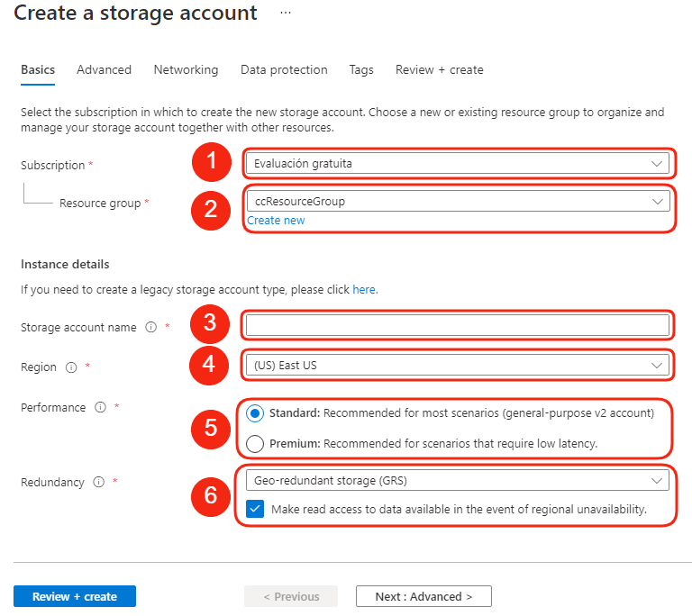Click the Subscription field label
Screen dimensions: 692x616
[52, 165]
